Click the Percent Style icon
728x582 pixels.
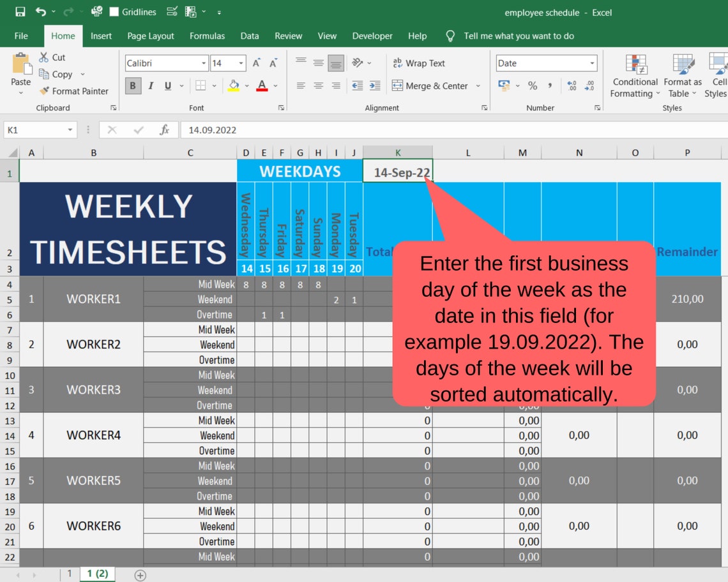coord(533,86)
